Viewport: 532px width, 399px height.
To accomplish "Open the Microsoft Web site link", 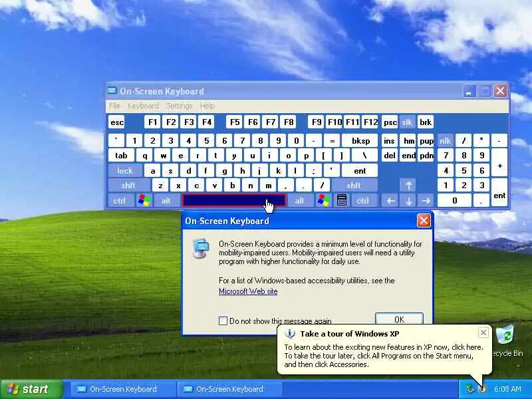I will (248, 291).
